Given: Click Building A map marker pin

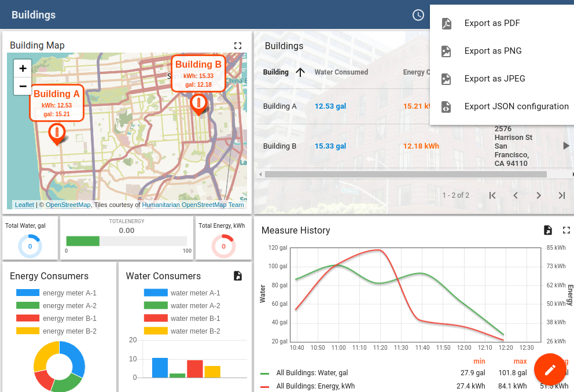Looking at the screenshot, I should [x=56, y=134].
